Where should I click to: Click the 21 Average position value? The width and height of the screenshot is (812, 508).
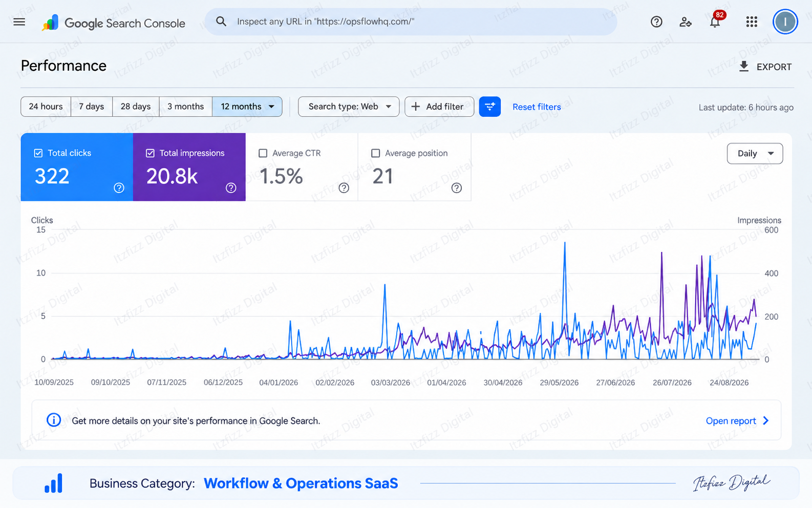pyautogui.click(x=383, y=176)
